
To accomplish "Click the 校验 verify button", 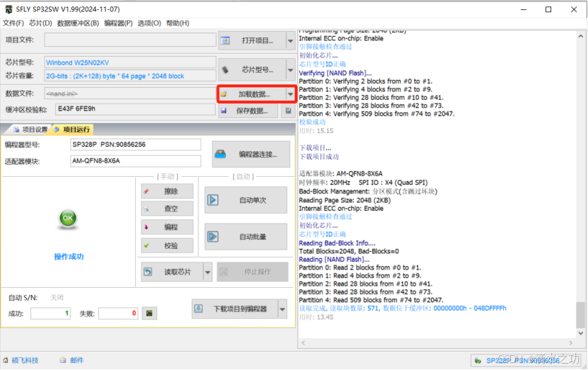I will pyautogui.click(x=167, y=245).
